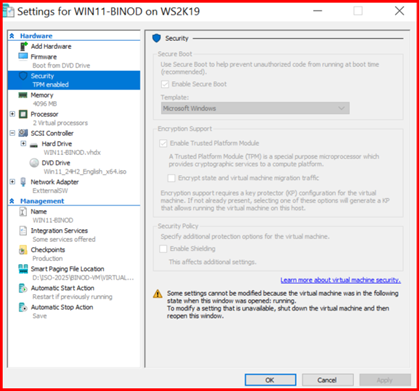Click the DVD Drive disc icon
The width and height of the screenshot is (419, 391).
click(x=34, y=163)
